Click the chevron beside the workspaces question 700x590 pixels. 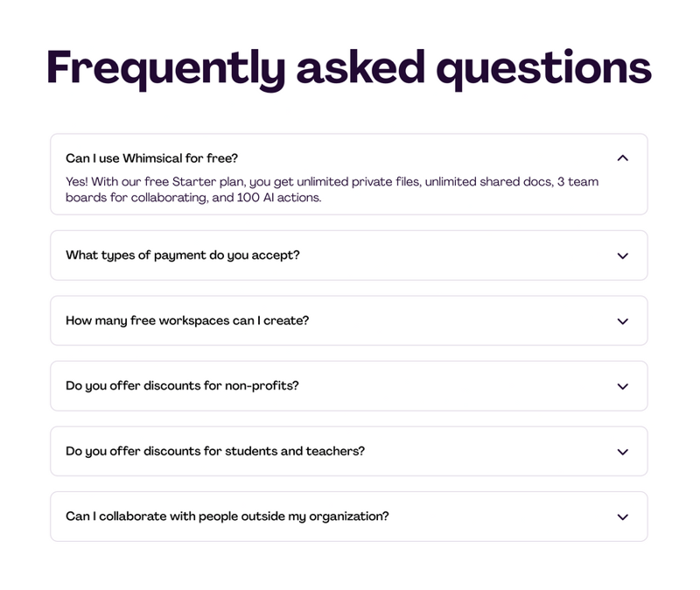[x=623, y=320]
